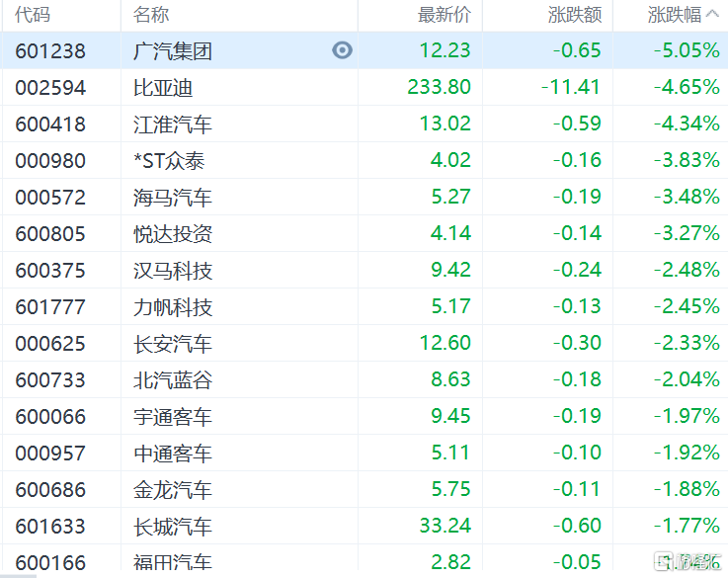Click 金龙汽车 latest price 5.75
Screen dimensions: 728x578
(450, 489)
